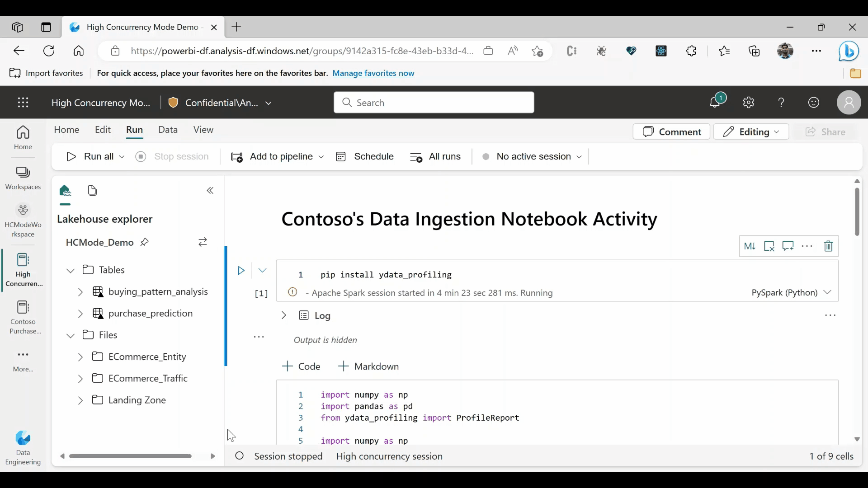This screenshot has height=488, width=868.
Task: Collapse the Files folder
Action: [71, 335]
